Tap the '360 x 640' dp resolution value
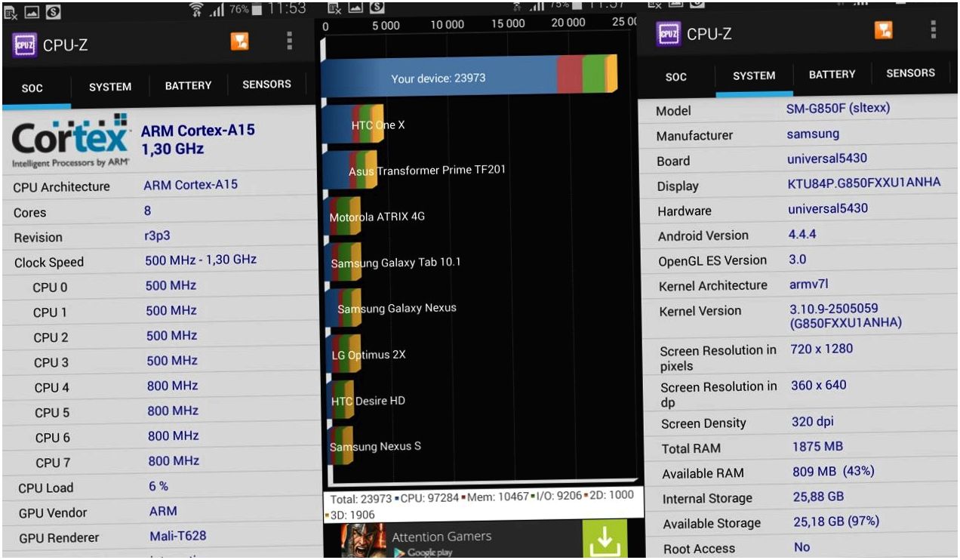 [819, 385]
